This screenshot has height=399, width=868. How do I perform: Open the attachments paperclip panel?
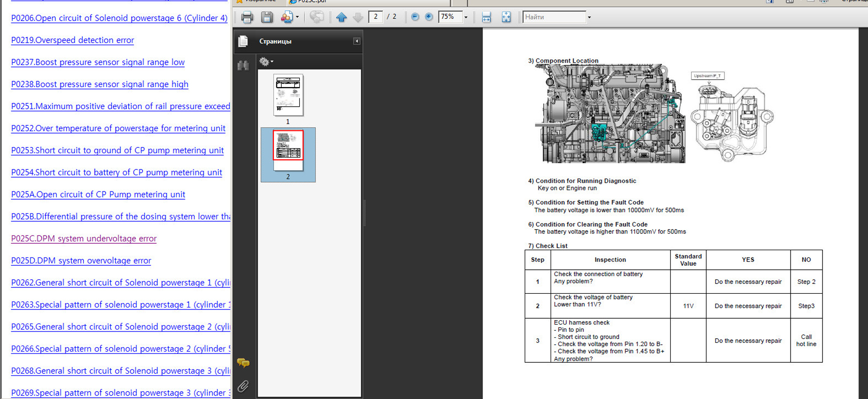[243, 386]
